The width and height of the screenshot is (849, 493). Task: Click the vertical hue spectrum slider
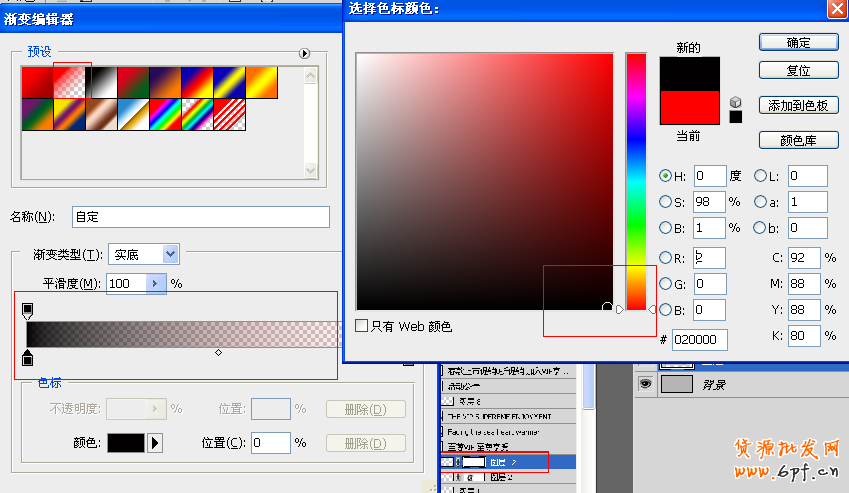636,180
